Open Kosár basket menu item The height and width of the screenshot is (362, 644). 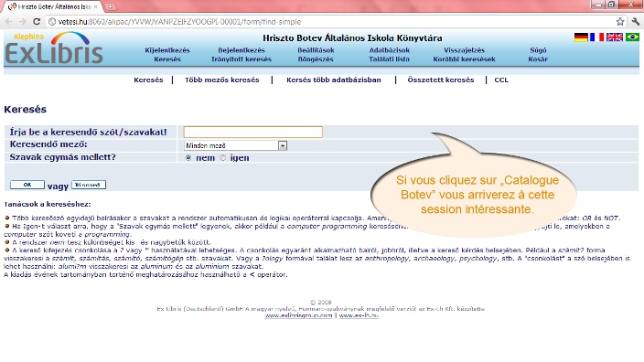(538, 59)
